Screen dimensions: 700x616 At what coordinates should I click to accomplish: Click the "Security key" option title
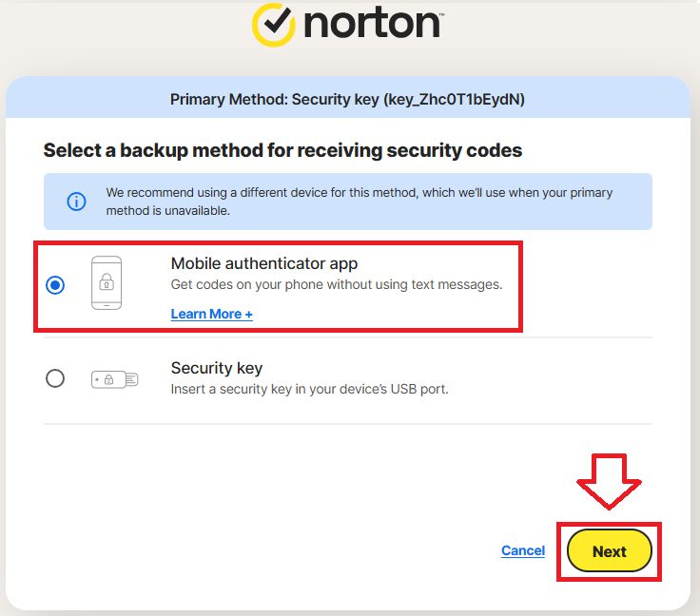pos(216,368)
